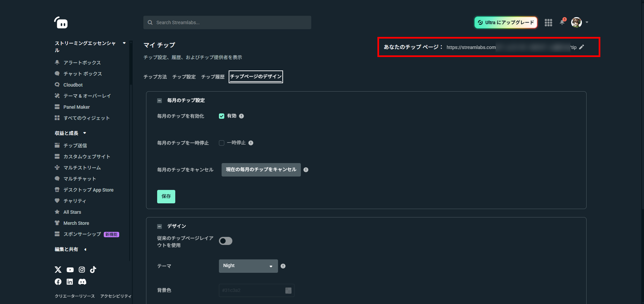Viewport: 644px width, 304px height.
Task: Collapse the 毎月のチップ設定 panel
Action: click(159, 101)
